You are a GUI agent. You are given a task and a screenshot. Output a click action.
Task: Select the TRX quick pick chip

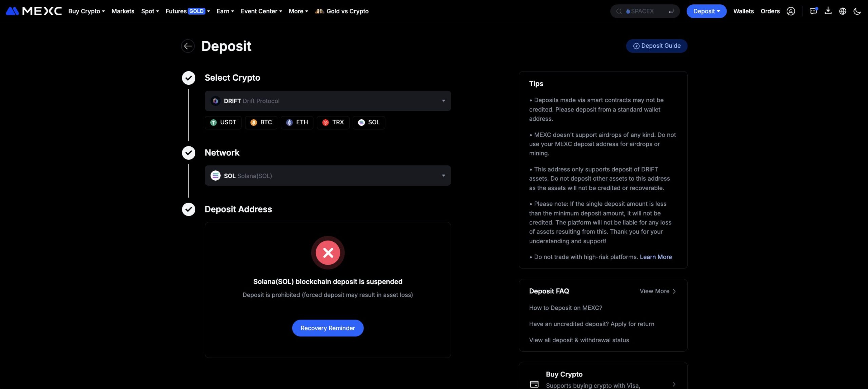pyautogui.click(x=333, y=123)
